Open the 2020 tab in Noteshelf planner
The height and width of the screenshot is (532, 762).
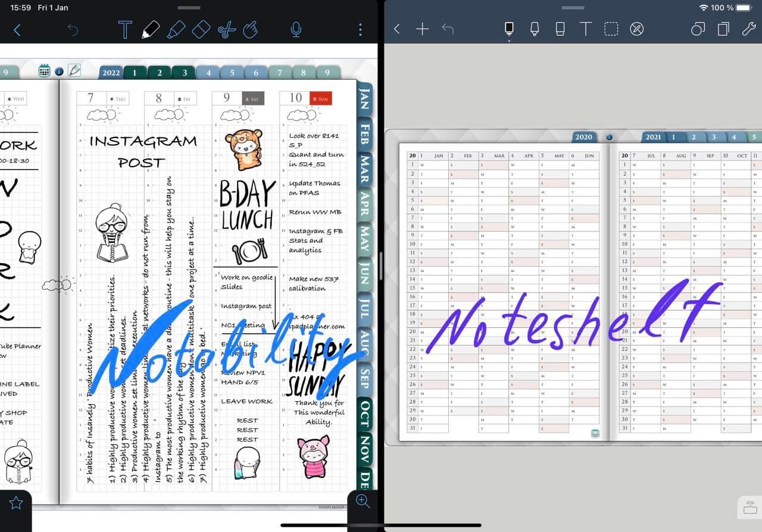point(583,137)
